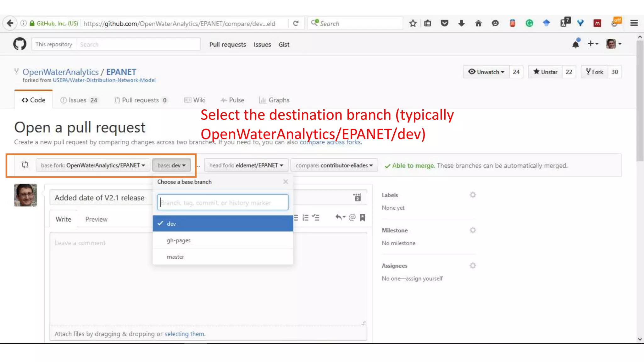Click the site identity info icon
This screenshot has width=644, height=362.
click(x=24, y=23)
